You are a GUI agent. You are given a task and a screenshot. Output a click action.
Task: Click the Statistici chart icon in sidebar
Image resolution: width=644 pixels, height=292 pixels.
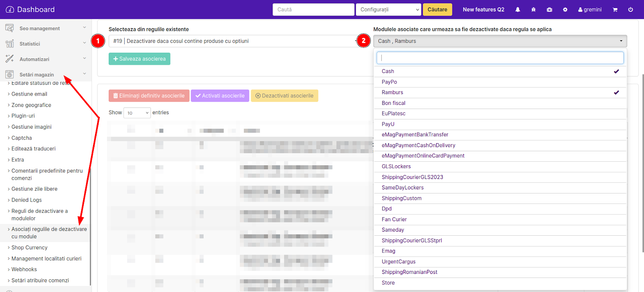click(10, 43)
